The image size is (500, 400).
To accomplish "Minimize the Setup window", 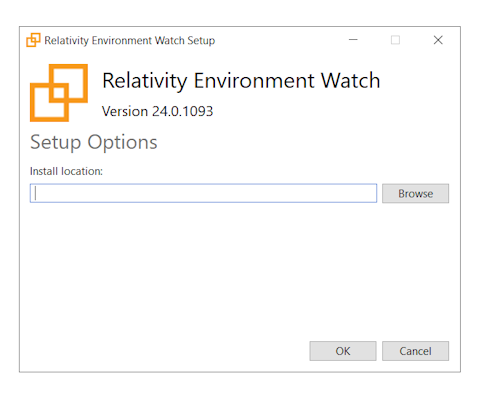I will [x=353, y=40].
